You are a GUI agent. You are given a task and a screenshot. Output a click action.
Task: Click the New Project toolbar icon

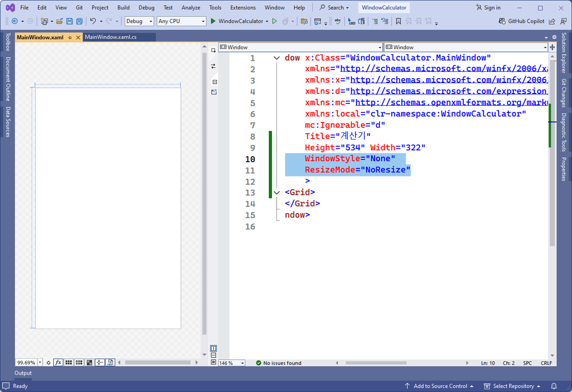(x=44, y=21)
